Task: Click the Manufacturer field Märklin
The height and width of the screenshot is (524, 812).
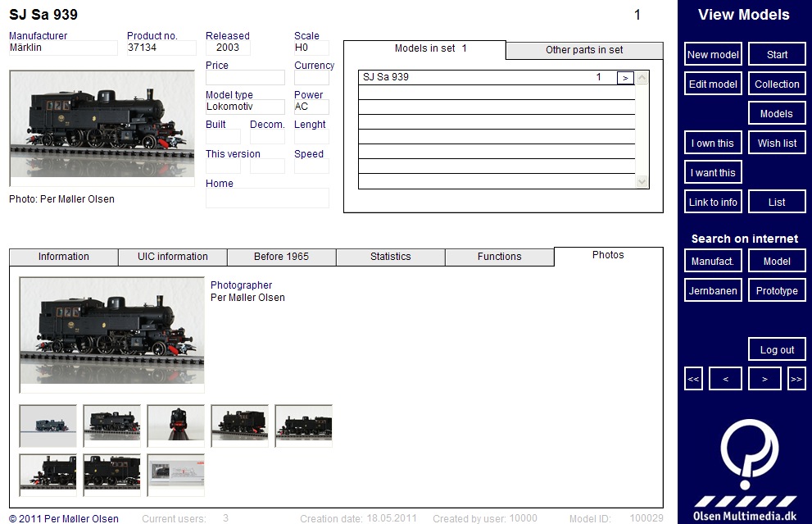Action: point(63,48)
